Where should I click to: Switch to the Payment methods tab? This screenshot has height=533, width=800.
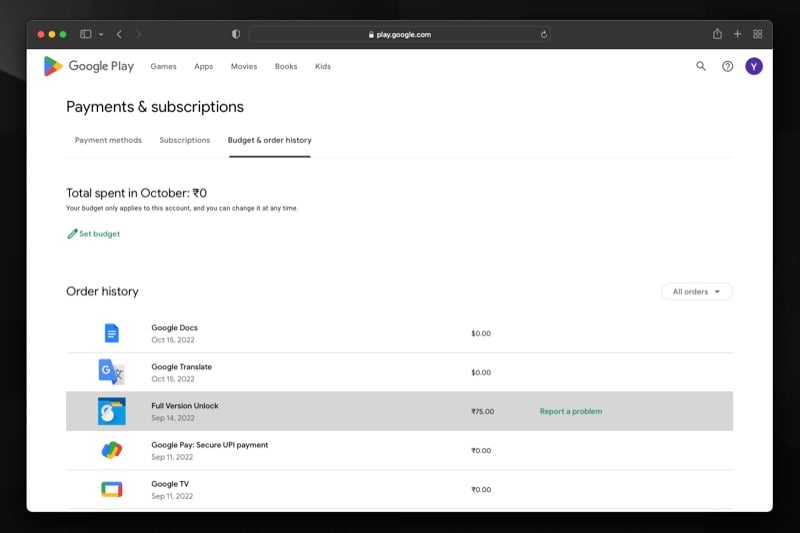click(x=108, y=140)
